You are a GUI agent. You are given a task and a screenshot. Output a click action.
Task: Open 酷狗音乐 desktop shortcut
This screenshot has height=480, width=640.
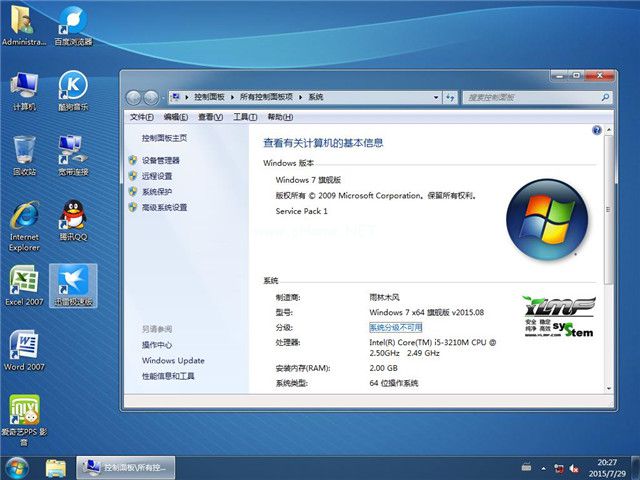[73, 91]
